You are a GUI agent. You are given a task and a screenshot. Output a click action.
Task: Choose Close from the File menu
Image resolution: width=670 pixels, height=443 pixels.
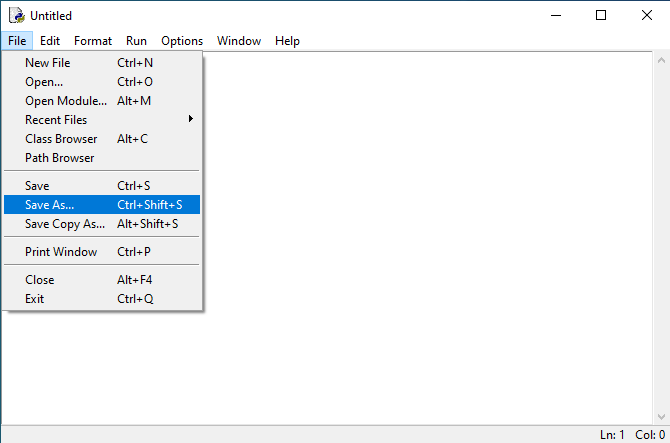(102, 280)
